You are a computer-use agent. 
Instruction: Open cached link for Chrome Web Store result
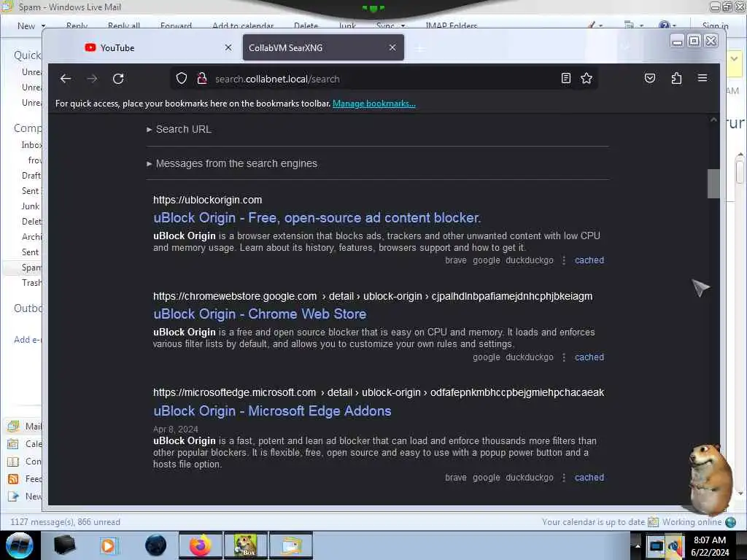pos(589,357)
